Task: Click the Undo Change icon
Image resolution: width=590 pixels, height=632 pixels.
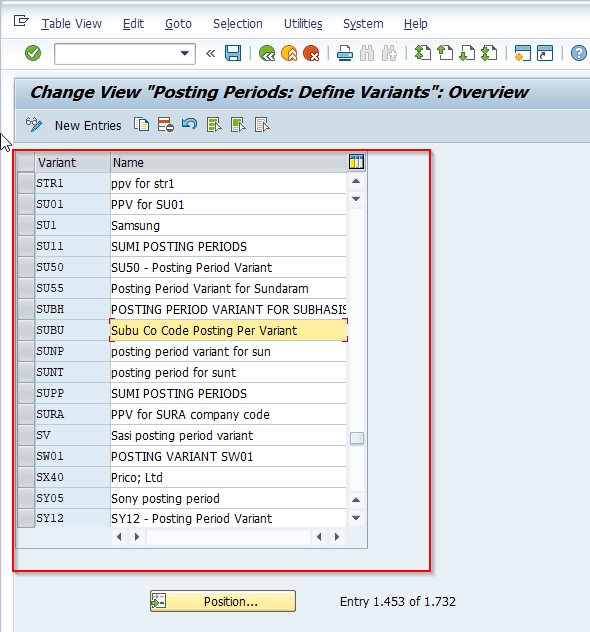Action: point(189,124)
